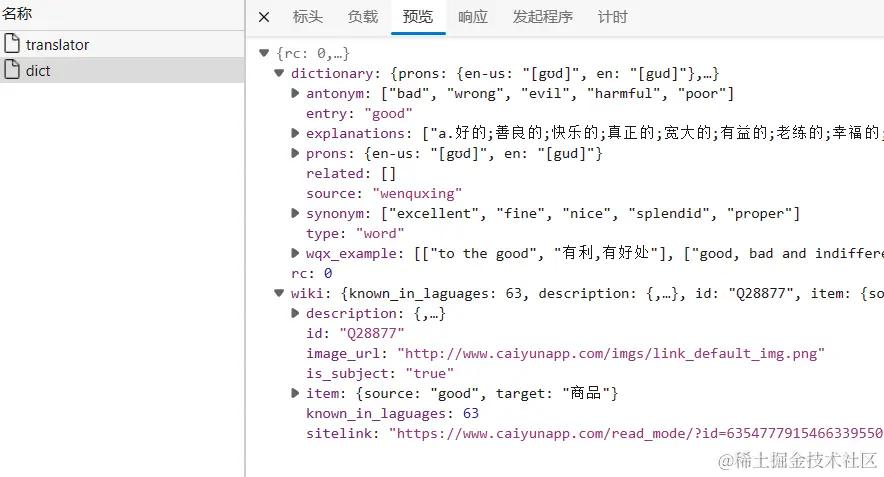Expand the description object under wiki
The image size is (884, 477).
(x=295, y=313)
